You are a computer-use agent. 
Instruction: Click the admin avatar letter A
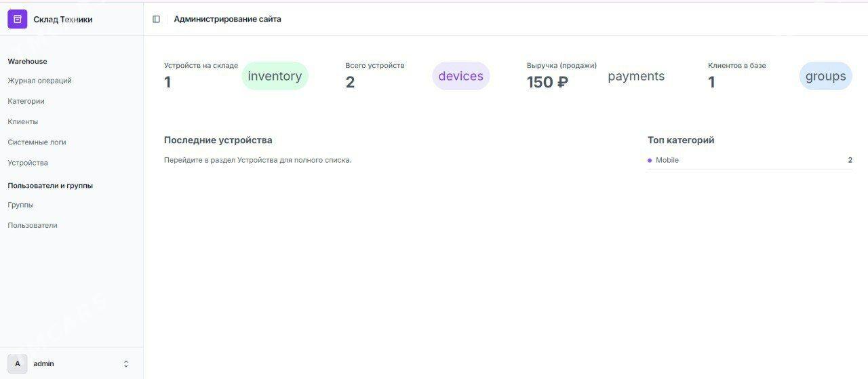click(x=18, y=364)
